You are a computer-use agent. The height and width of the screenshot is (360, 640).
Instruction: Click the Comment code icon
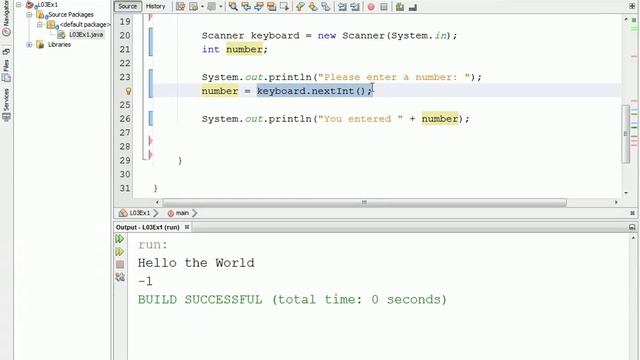tap(400, 7)
